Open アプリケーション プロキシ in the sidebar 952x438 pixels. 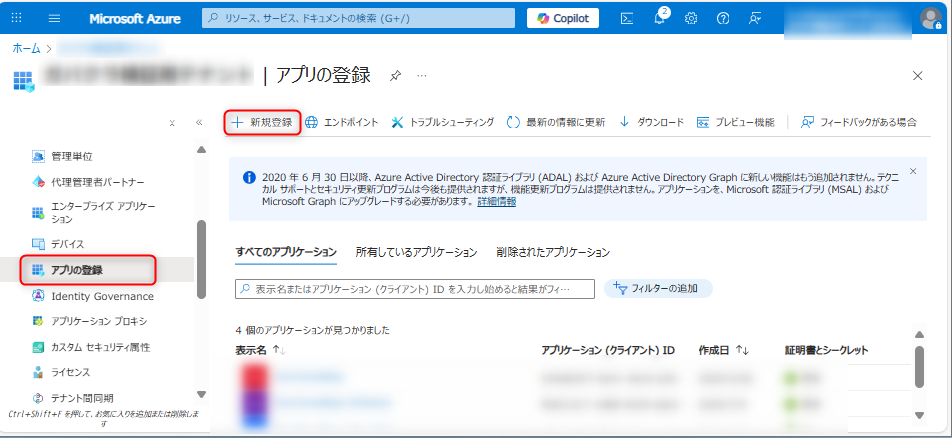(89, 321)
